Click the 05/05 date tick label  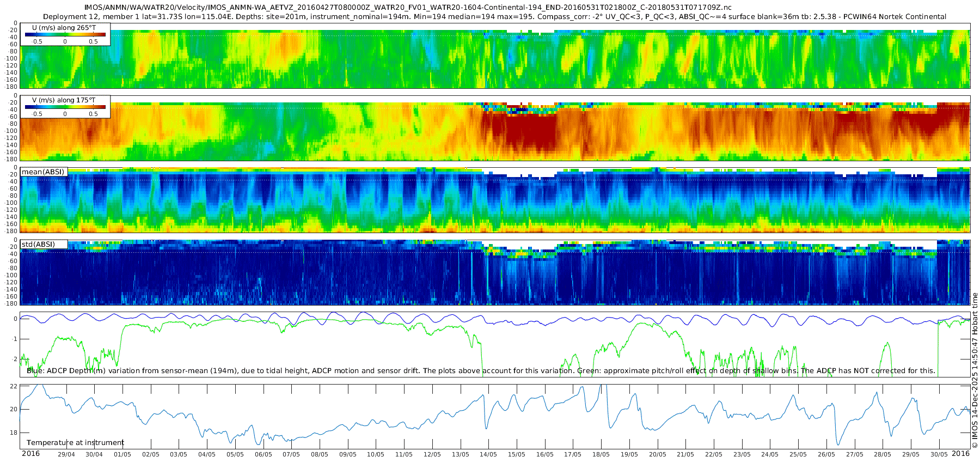235,455
